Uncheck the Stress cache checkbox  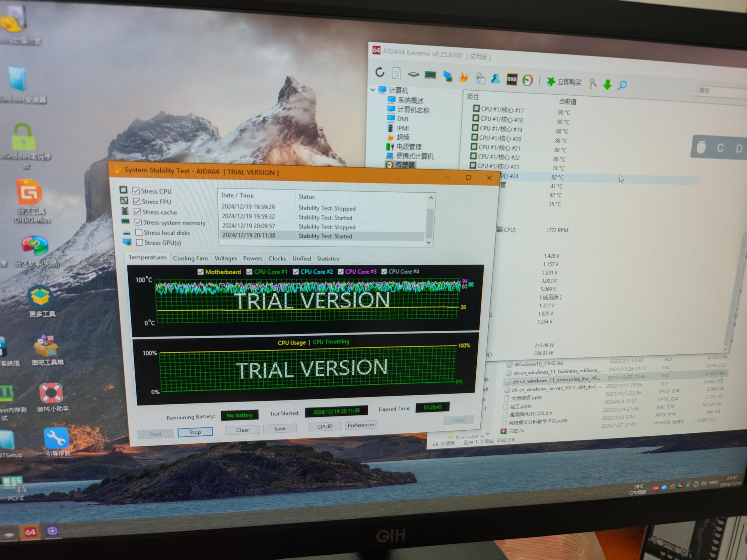click(x=137, y=212)
